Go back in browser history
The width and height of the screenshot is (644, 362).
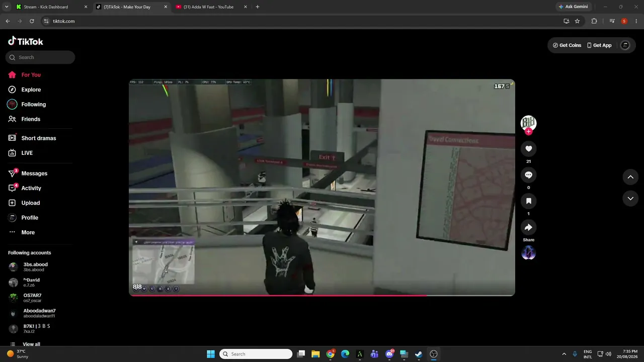[x=8, y=21]
